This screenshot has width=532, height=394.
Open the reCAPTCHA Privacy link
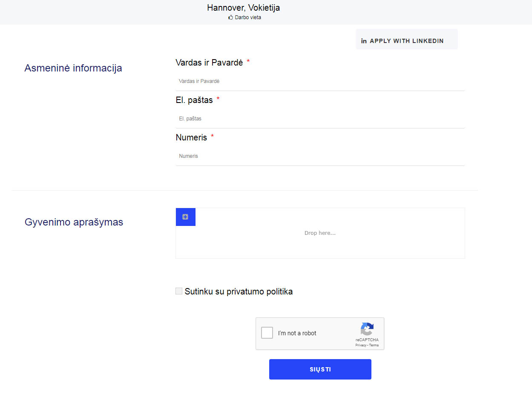click(361, 345)
